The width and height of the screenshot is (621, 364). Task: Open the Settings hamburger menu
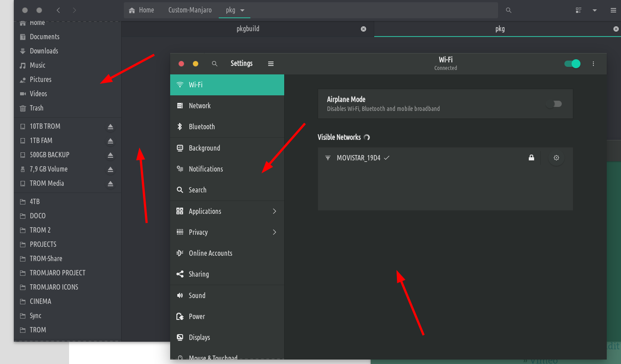pyautogui.click(x=271, y=63)
